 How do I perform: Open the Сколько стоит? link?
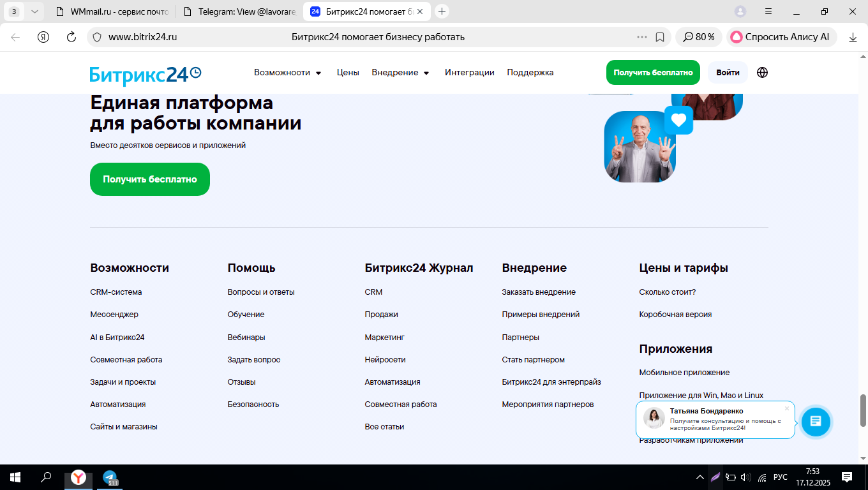point(668,292)
